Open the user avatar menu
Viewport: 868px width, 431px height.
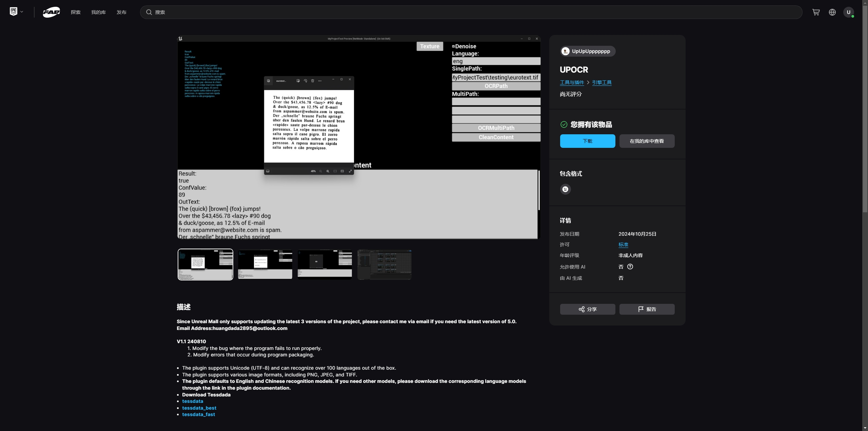coord(848,12)
